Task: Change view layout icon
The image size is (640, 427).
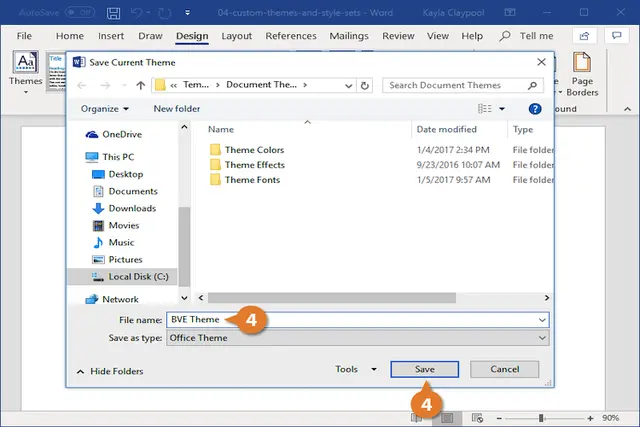Action: pos(485,109)
